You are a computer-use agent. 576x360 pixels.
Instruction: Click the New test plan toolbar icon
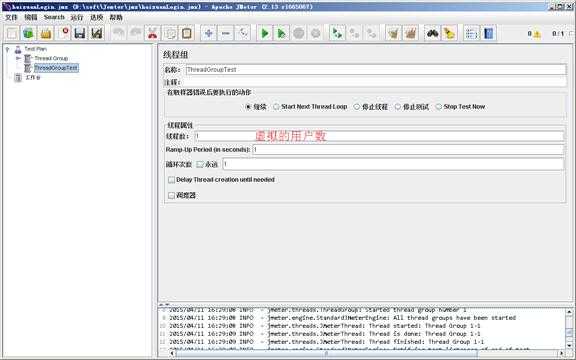tap(12, 33)
